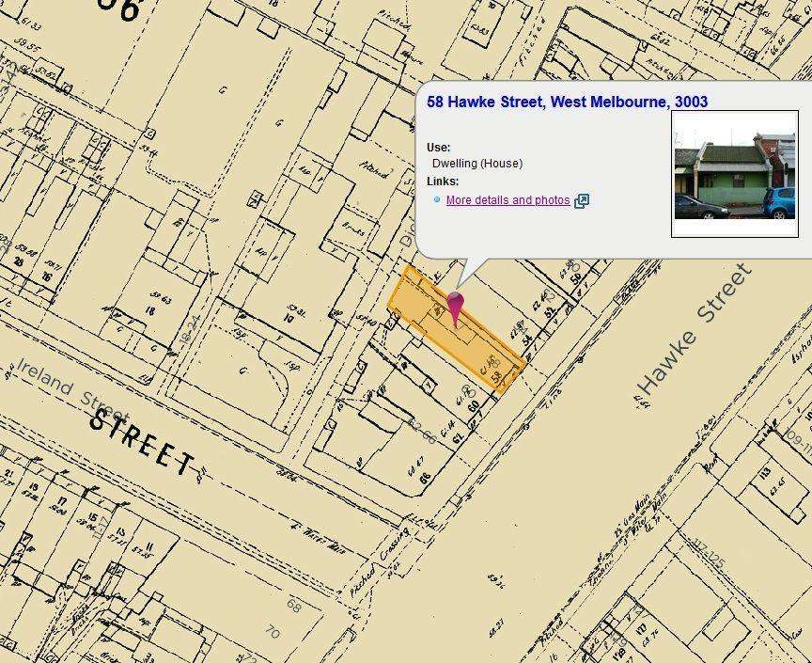Click the magenta location pin marker

point(456,307)
